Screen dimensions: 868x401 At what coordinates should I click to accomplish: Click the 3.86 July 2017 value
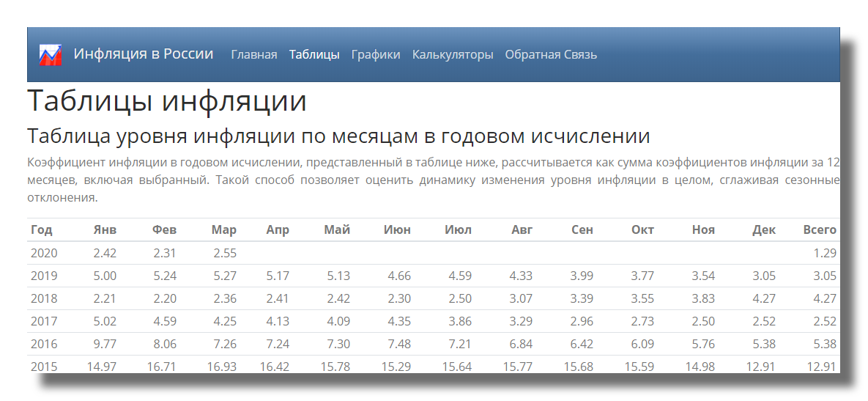460,321
